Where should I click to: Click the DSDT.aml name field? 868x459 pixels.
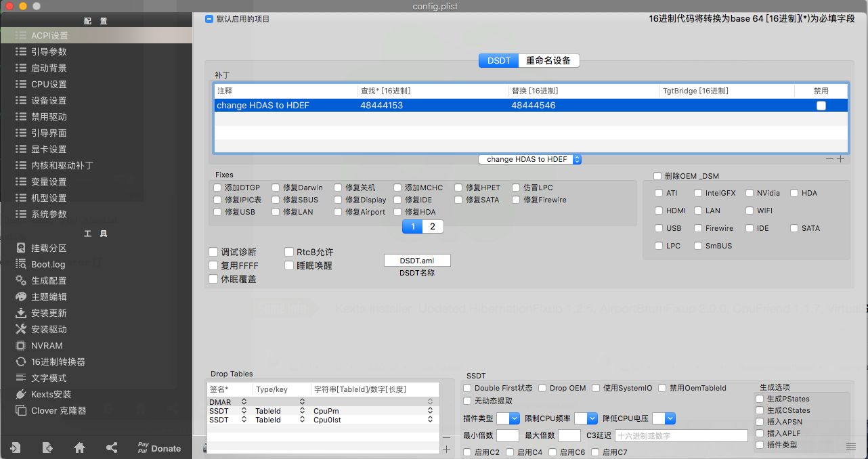[x=417, y=260]
